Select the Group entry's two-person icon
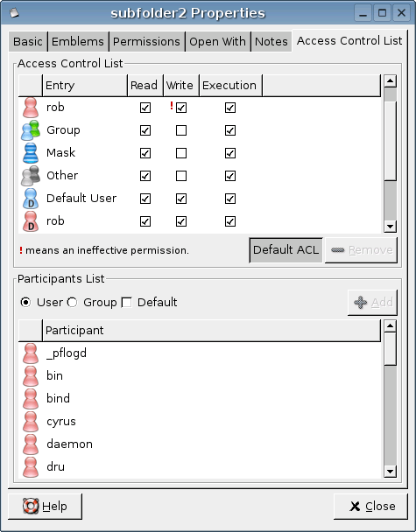 point(31,130)
